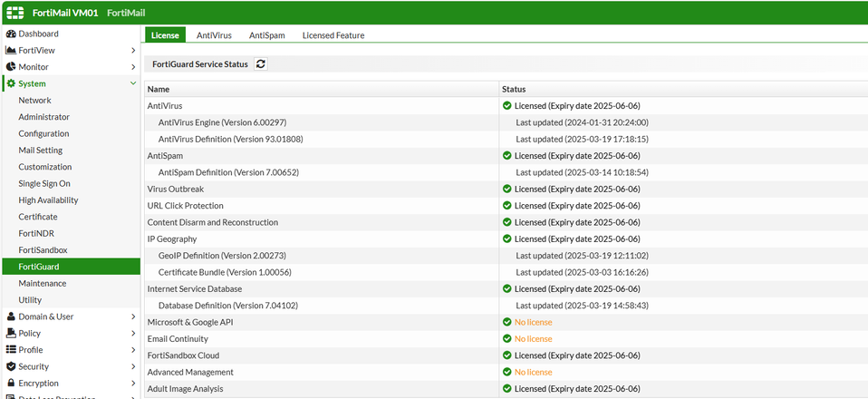868x399 pixels.
Task: Click the FortiGuard Service Status refresh icon
Action: pos(261,64)
